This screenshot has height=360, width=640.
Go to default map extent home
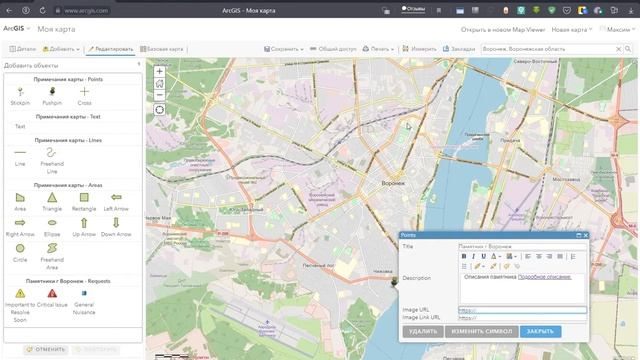click(159, 83)
